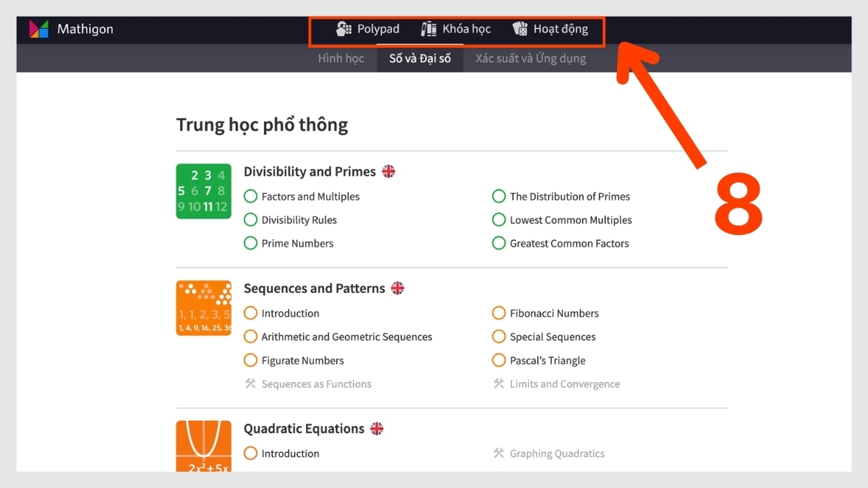Click the circle beside Prime Numbers
The image size is (868, 488).
click(x=250, y=243)
